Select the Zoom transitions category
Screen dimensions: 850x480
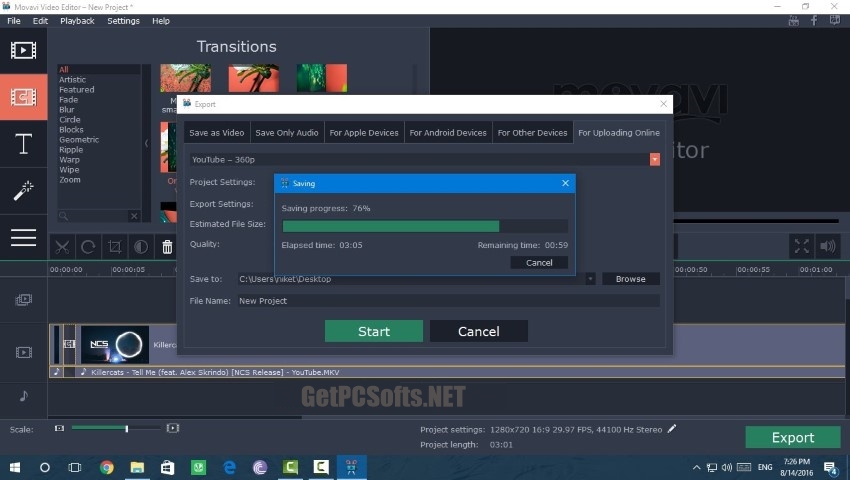tap(70, 180)
